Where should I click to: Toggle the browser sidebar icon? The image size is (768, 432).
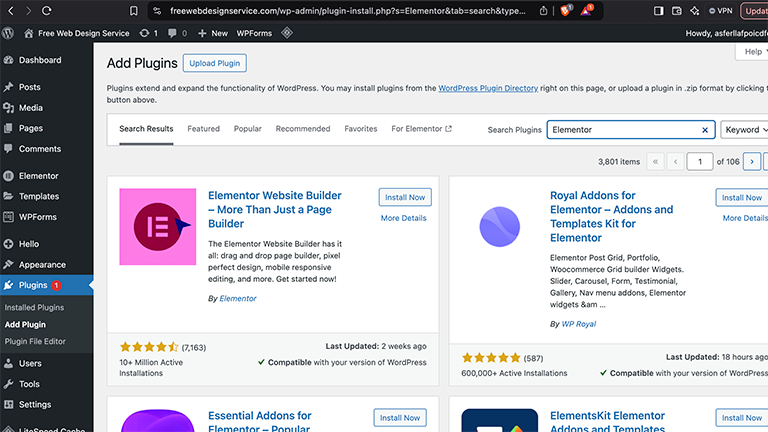tap(658, 11)
